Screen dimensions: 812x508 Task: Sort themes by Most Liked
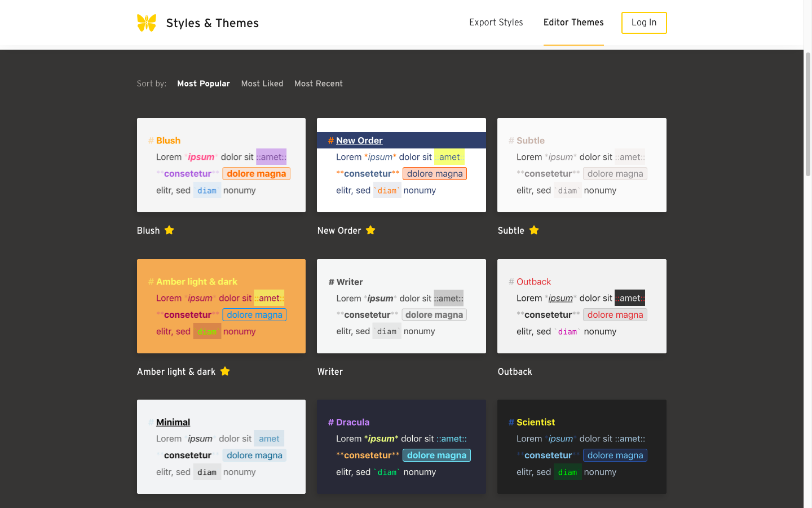coord(262,84)
